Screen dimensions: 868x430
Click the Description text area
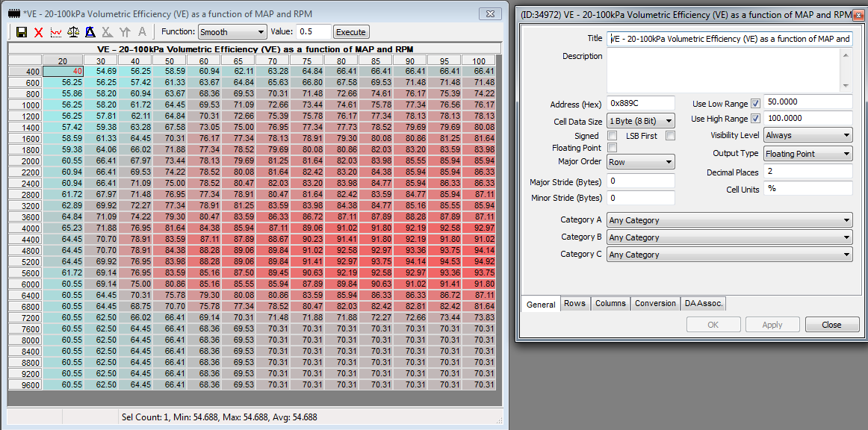[x=724, y=70]
